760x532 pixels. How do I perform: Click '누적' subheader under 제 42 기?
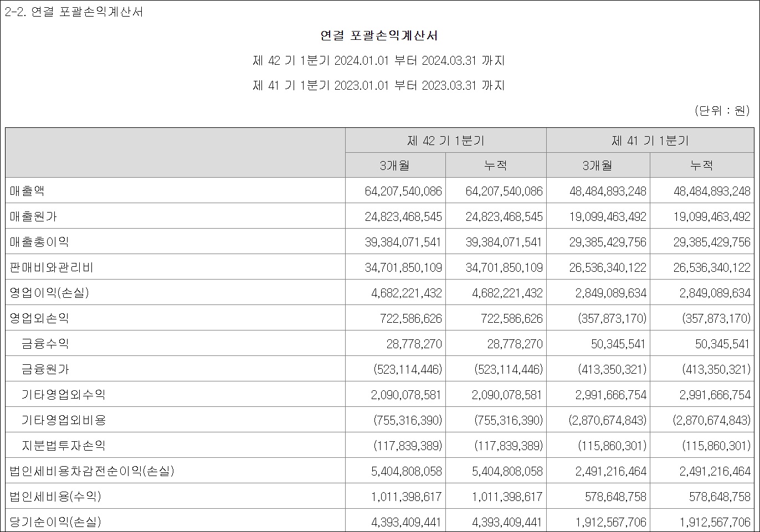(x=496, y=165)
